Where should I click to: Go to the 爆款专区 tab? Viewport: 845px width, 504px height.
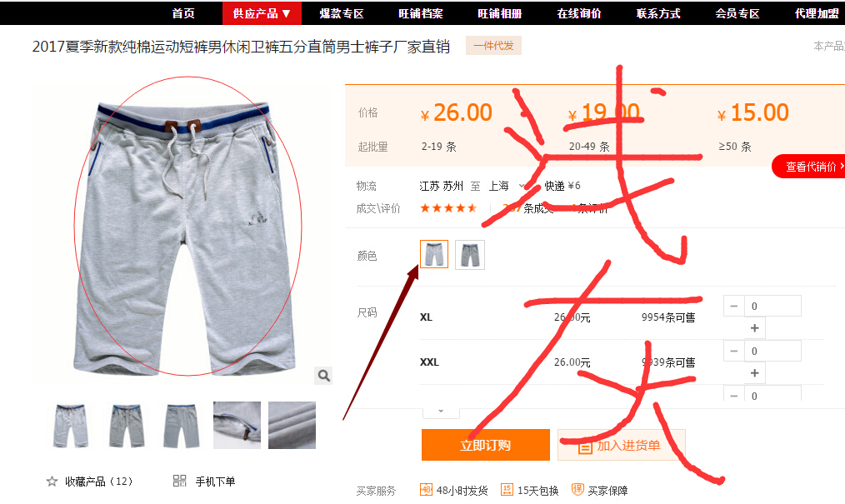tap(342, 13)
